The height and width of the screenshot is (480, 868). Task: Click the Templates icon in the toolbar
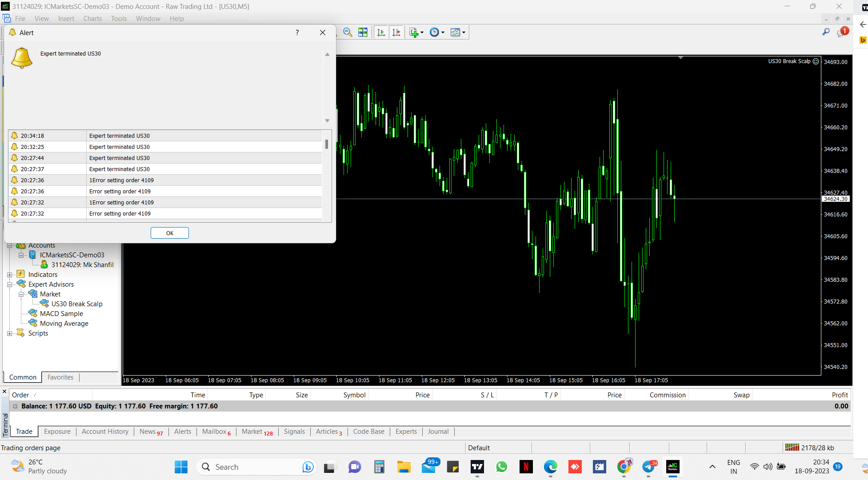click(455, 32)
